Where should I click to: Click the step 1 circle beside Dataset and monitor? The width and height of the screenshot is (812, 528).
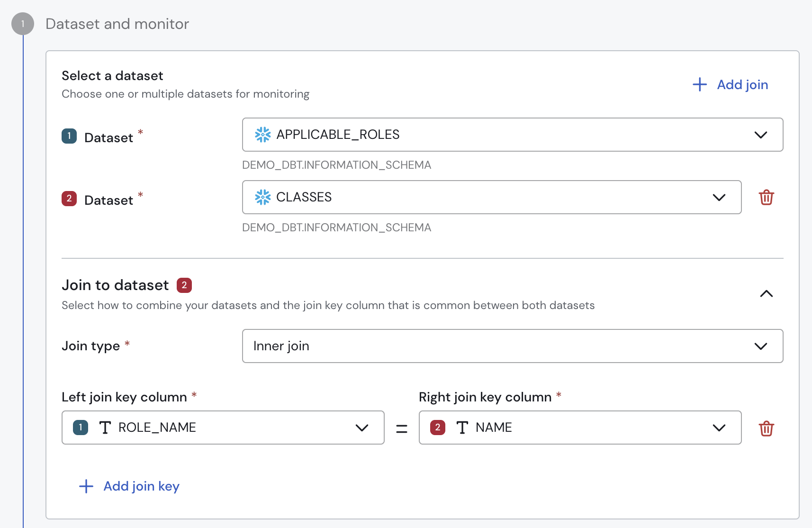22,23
